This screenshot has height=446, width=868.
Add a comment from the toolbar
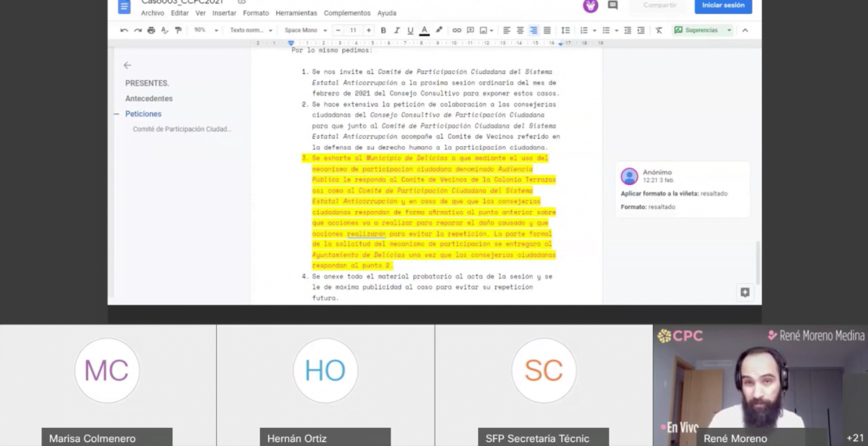pos(470,30)
